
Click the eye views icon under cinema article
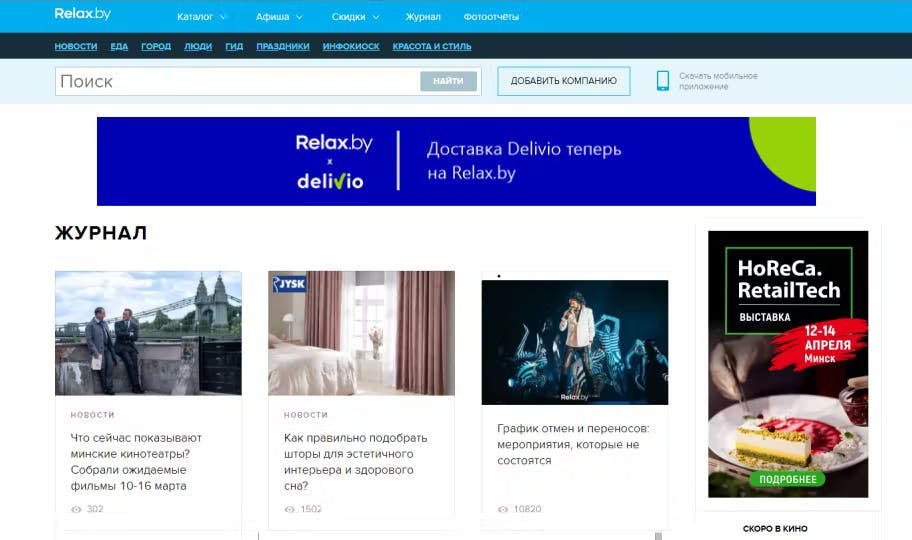[x=76, y=509]
